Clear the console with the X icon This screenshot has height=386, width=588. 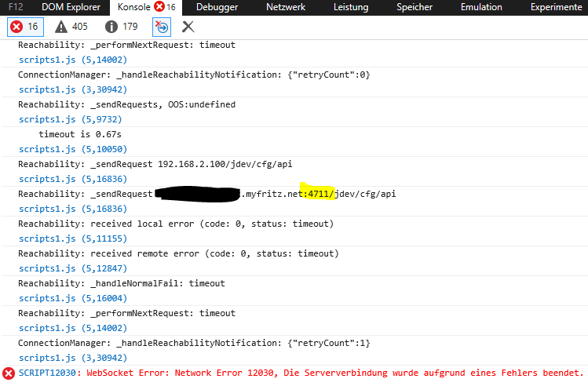coord(188,27)
